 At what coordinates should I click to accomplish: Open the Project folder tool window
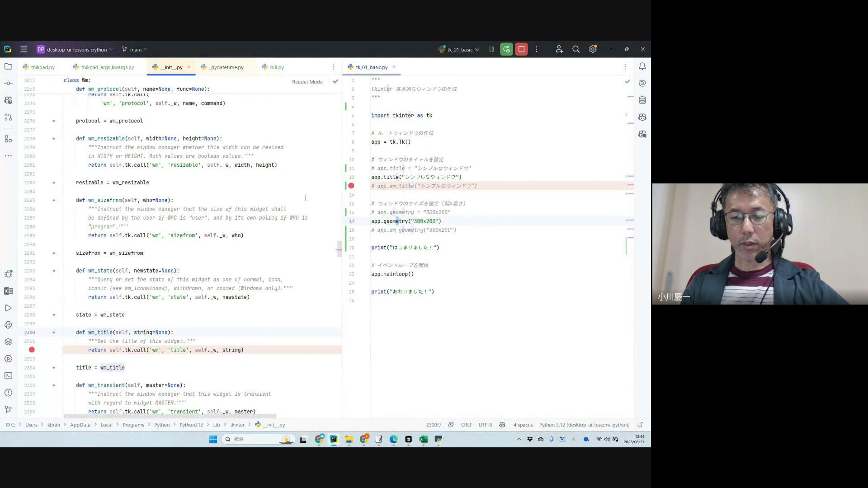(x=8, y=67)
